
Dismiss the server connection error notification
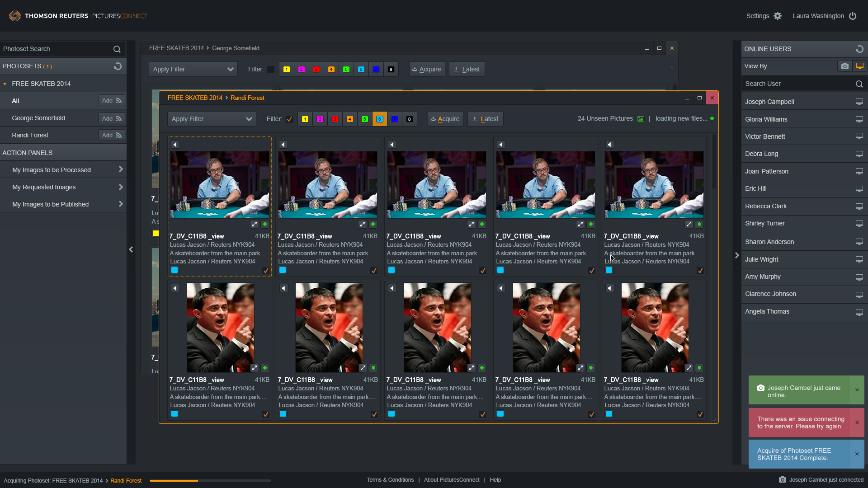(x=857, y=422)
